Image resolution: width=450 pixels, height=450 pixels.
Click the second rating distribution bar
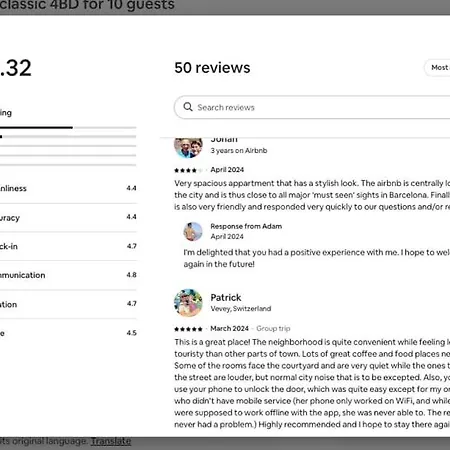(x=68, y=137)
